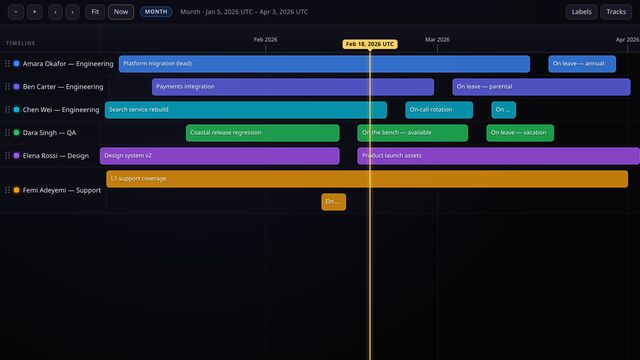Click Femi Adeyemi's orange color swatch
Viewport: 640px width, 360px height.
[17, 190]
